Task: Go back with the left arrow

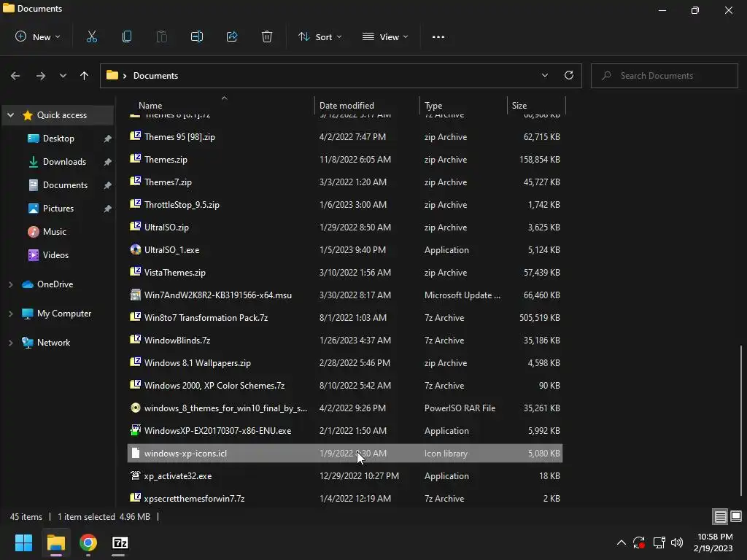Action: click(x=15, y=76)
